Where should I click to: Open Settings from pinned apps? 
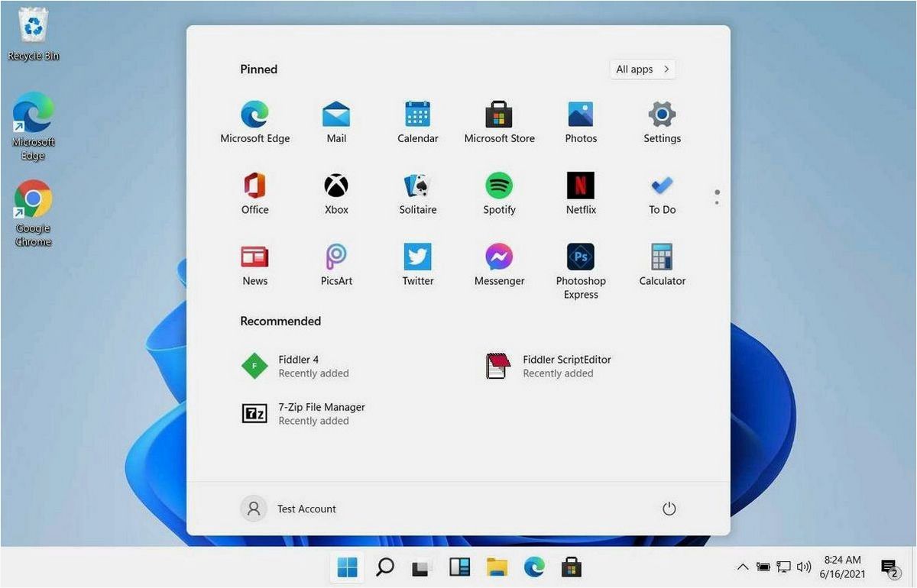click(662, 122)
